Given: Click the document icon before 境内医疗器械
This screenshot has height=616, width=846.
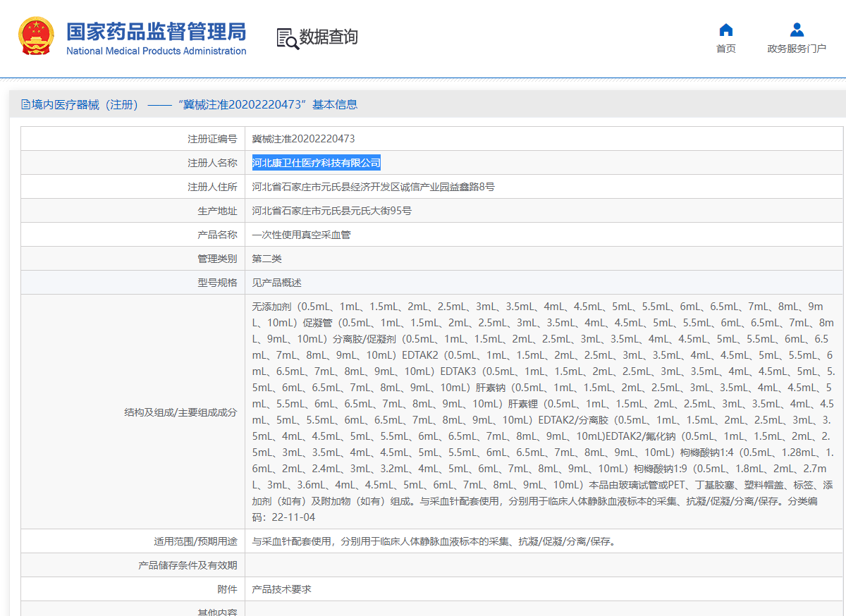Looking at the screenshot, I should pyautogui.click(x=26, y=105).
